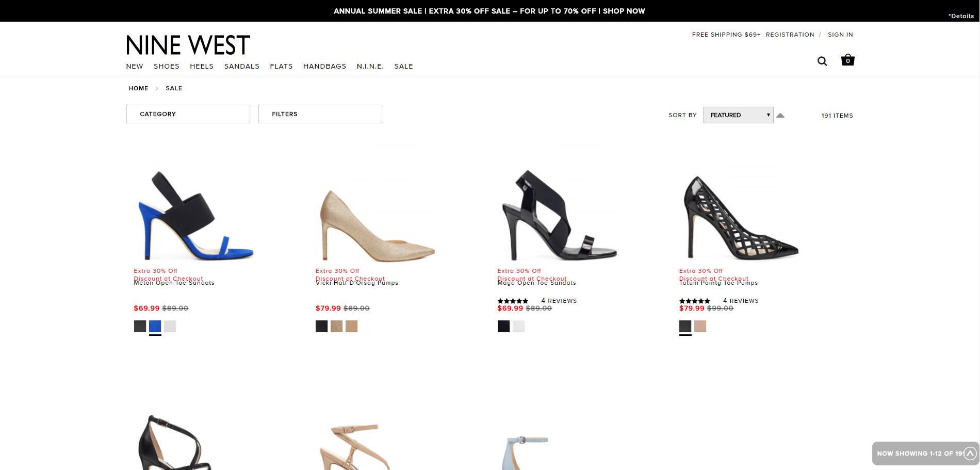The width and height of the screenshot is (980, 470).
Task: Open the Shoes menu item
Action: [x=167, y=66]
